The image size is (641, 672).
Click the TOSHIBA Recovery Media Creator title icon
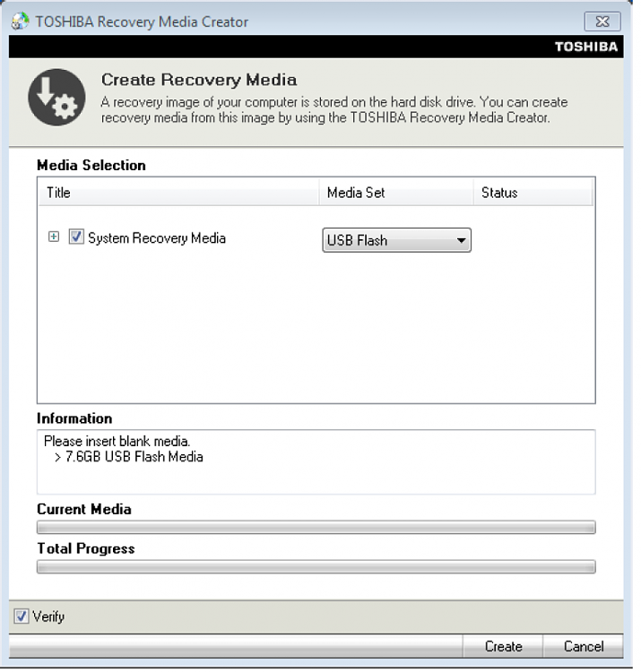tap(20, 22)
